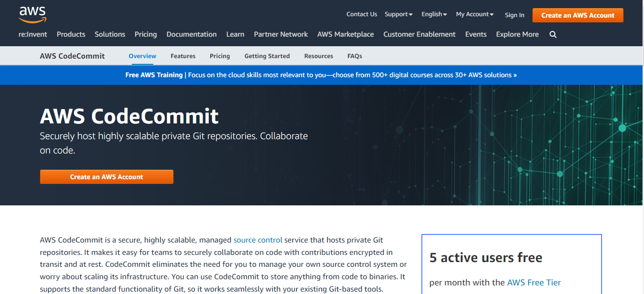Open the My Account dropdown
This screenshot has height=294, width=644.
pos(475,14)
